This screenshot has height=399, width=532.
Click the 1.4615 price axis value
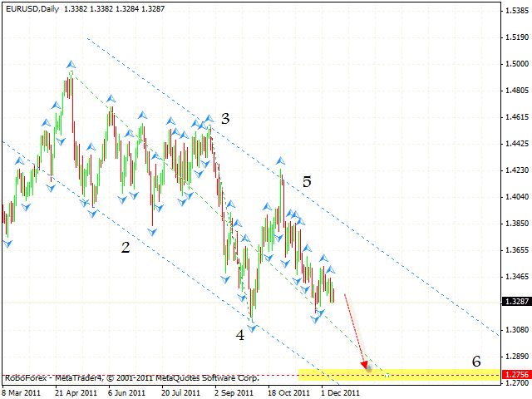[517, 117]
